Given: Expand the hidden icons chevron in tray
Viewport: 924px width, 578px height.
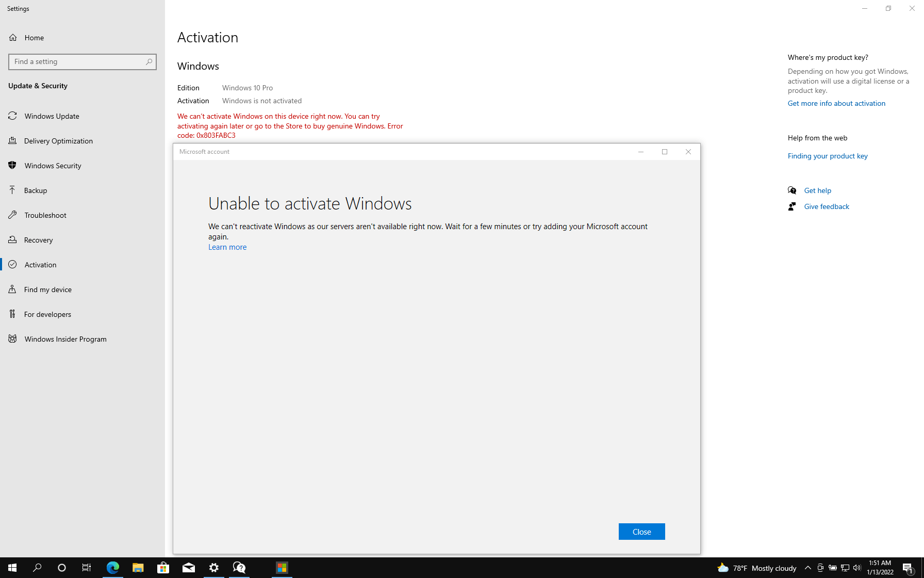Looking at the screenshot, I should click(x=808, y=568).
